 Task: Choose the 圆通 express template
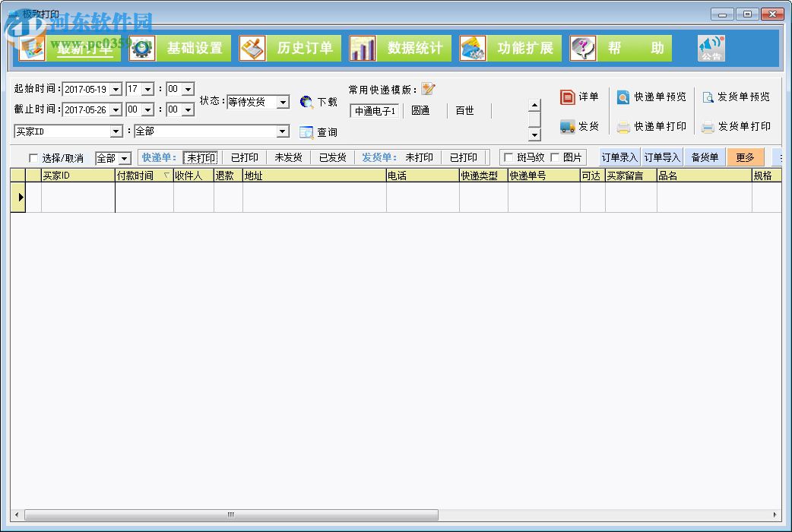point(420,111)
